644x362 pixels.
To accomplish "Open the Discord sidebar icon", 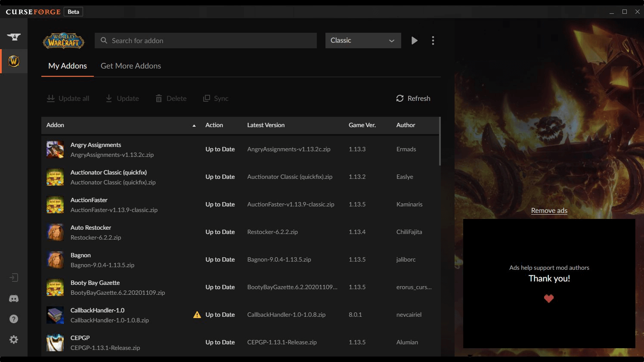I will pos(14,298).
